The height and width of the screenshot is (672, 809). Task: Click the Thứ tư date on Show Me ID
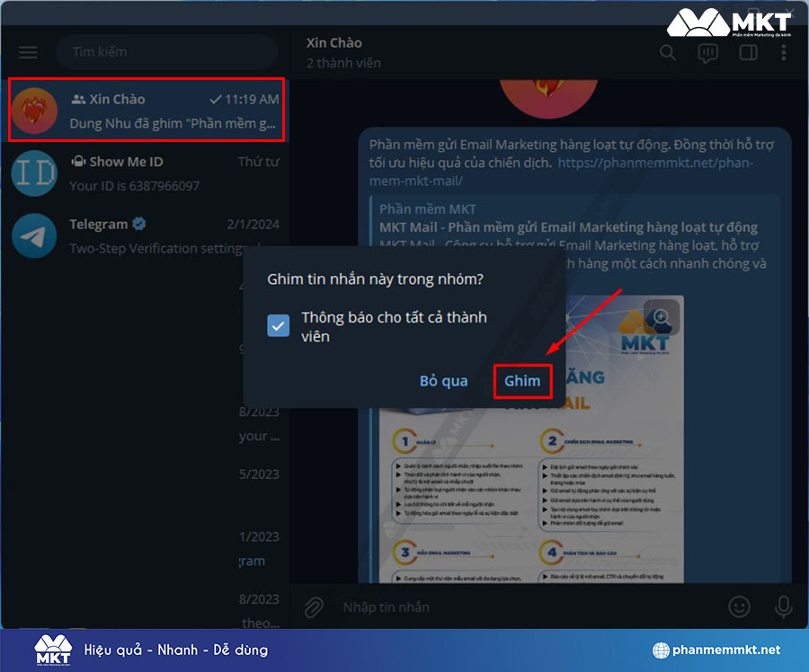(x=259, y=162)
